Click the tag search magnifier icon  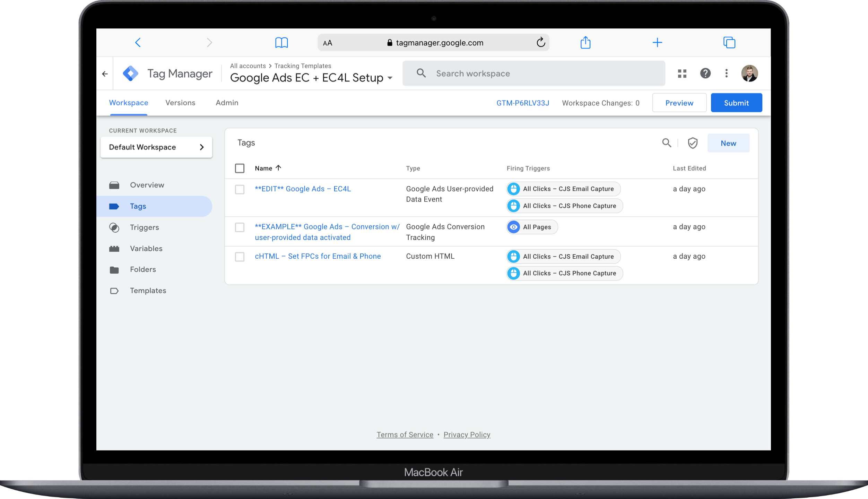click(666, 143)
